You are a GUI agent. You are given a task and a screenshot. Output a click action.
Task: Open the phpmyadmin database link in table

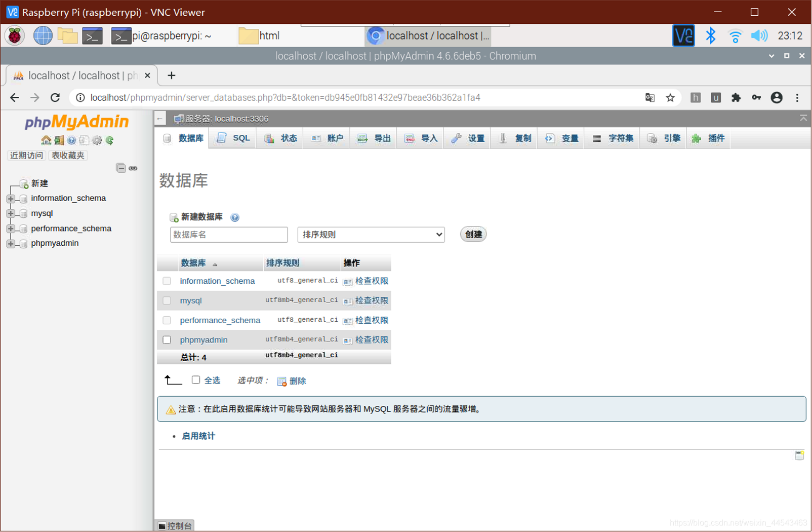coord(204,340)
